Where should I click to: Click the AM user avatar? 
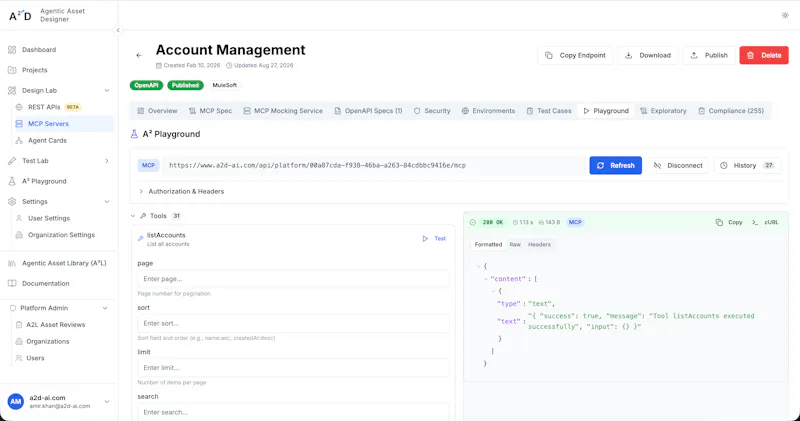point(16,402)
